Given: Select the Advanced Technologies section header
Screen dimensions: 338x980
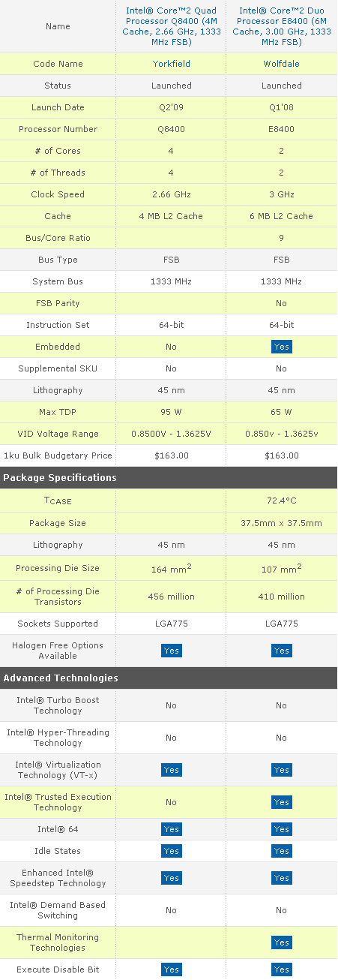Looking at the screenshot, I should [x=169, y=678].
